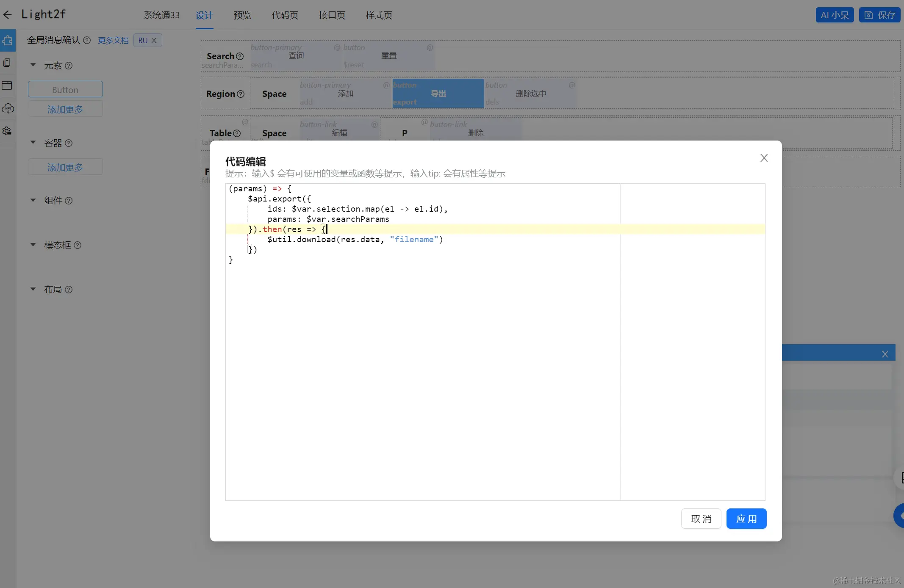Open the copy pages sidebar icon
This screenshot has height=588, width=904.
pyautogui.click(x=7, y=63)
